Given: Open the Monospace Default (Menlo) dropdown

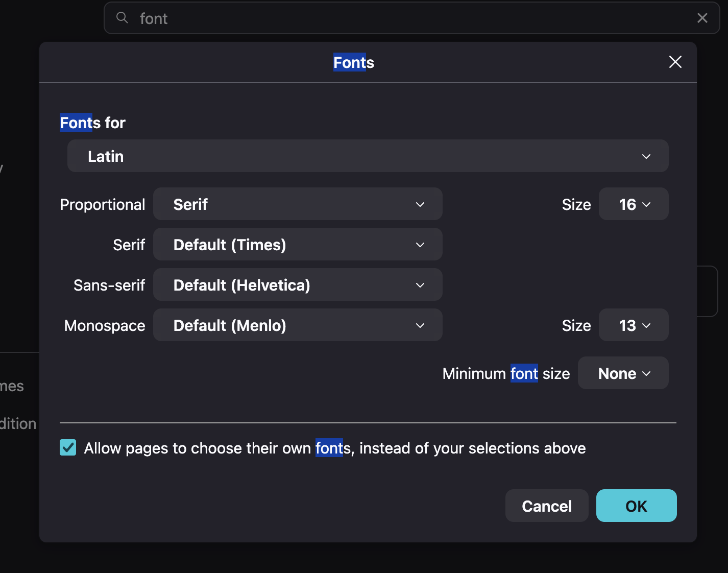Looking at the screenshot, I should [298, 325].
